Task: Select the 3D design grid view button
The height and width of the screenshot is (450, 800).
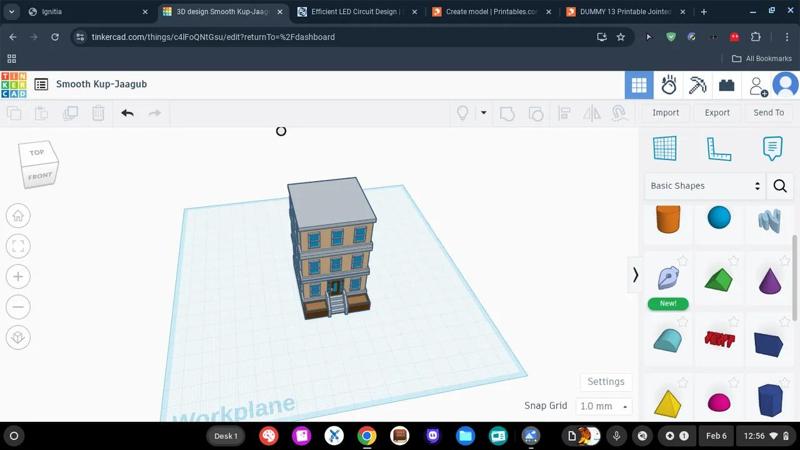Action: point(639,85)
